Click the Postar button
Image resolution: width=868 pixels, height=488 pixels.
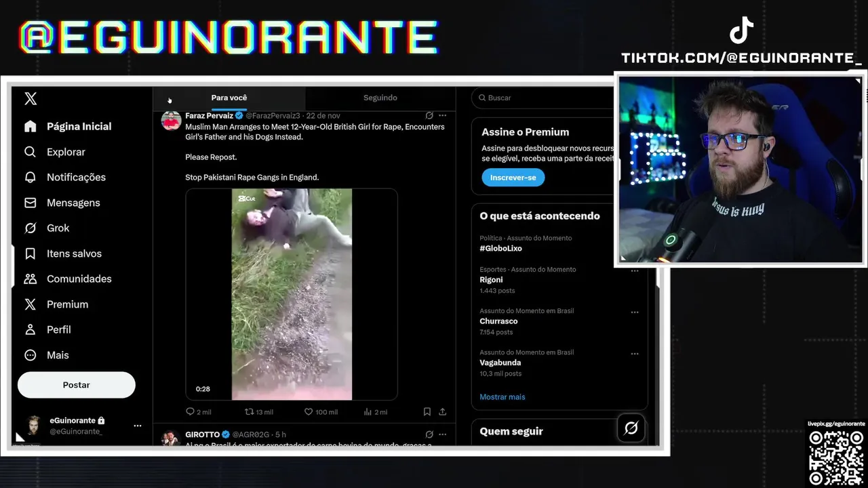[77, 385]
